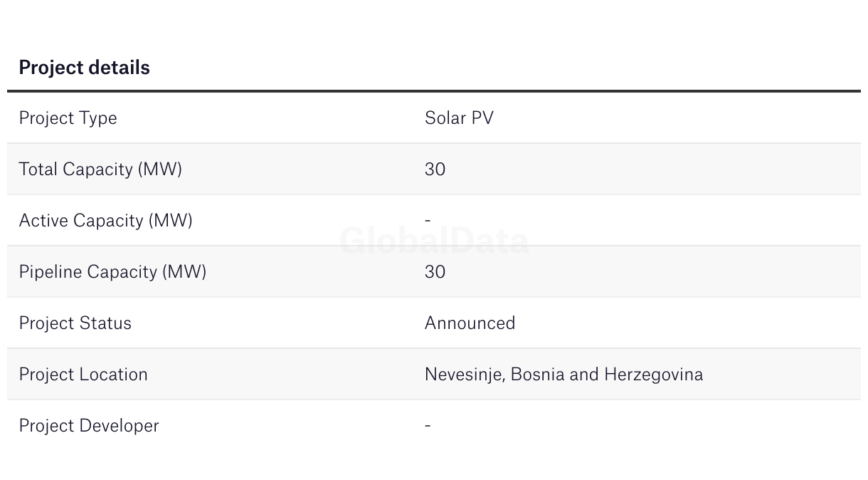This screenshot has height=480, width=868.
Task: Click the GlobalData watermark
Action: (434, 241)
